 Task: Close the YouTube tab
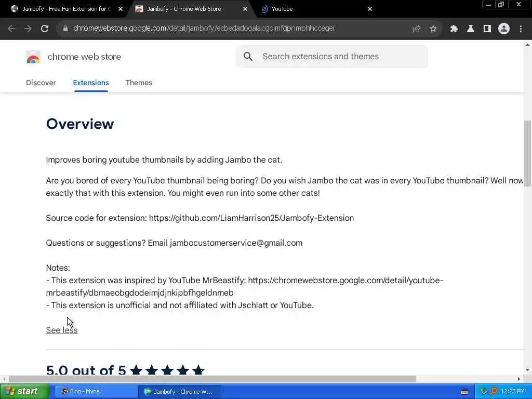[370, 9]
